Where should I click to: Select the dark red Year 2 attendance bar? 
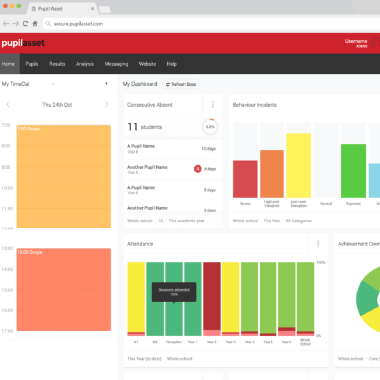[212, 299]
